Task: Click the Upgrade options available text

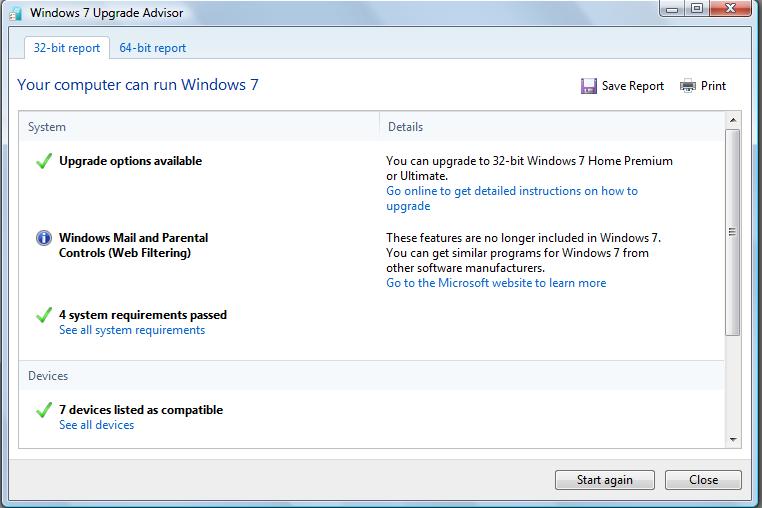Action: point(130,161)
